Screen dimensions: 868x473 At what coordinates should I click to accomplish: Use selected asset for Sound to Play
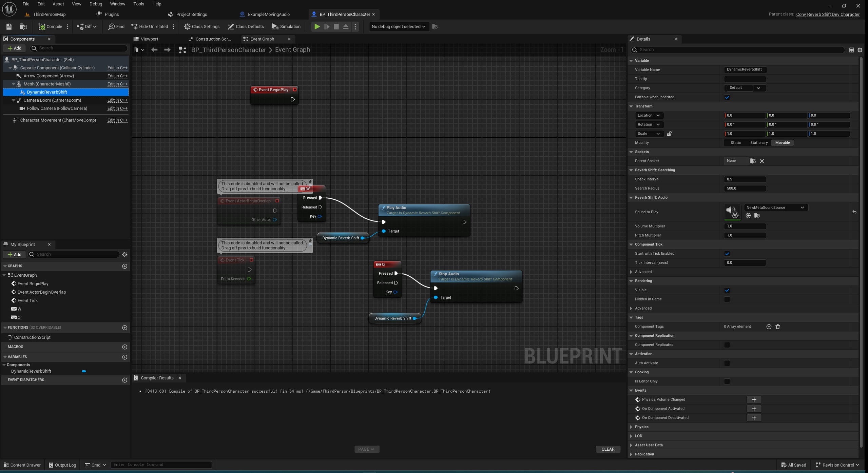[748, 216]
